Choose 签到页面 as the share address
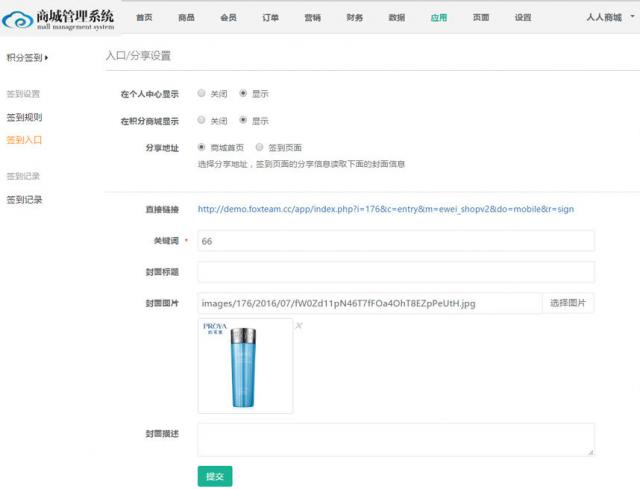640x489 pixels. coord(260,148)
